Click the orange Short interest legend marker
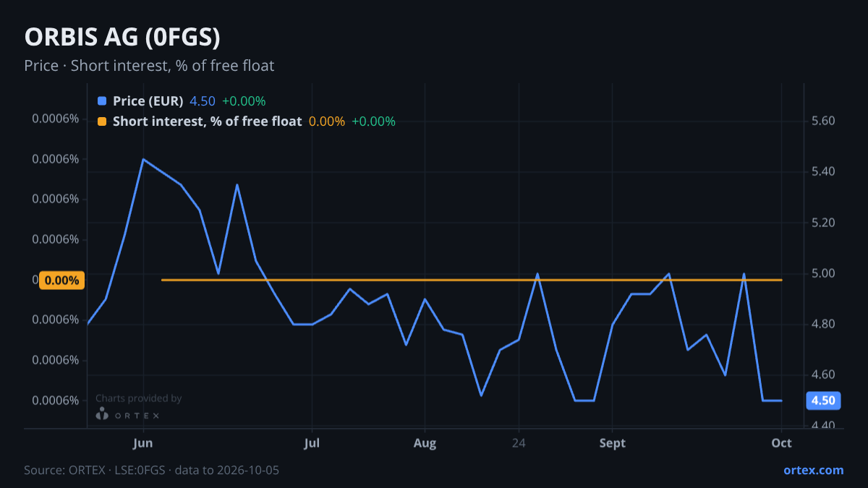The width and height of the screenshot is (868, 488). coord(102,121)
